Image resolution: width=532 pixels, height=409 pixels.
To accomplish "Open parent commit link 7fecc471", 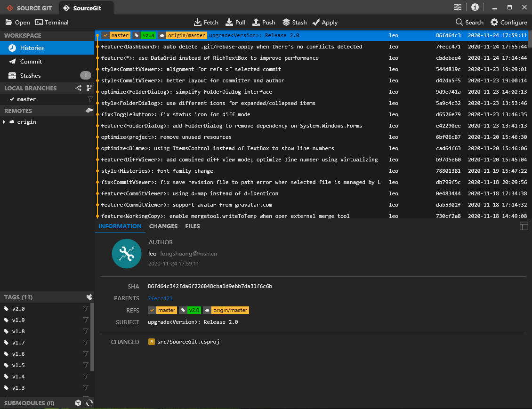I will (x=160, y=298).
